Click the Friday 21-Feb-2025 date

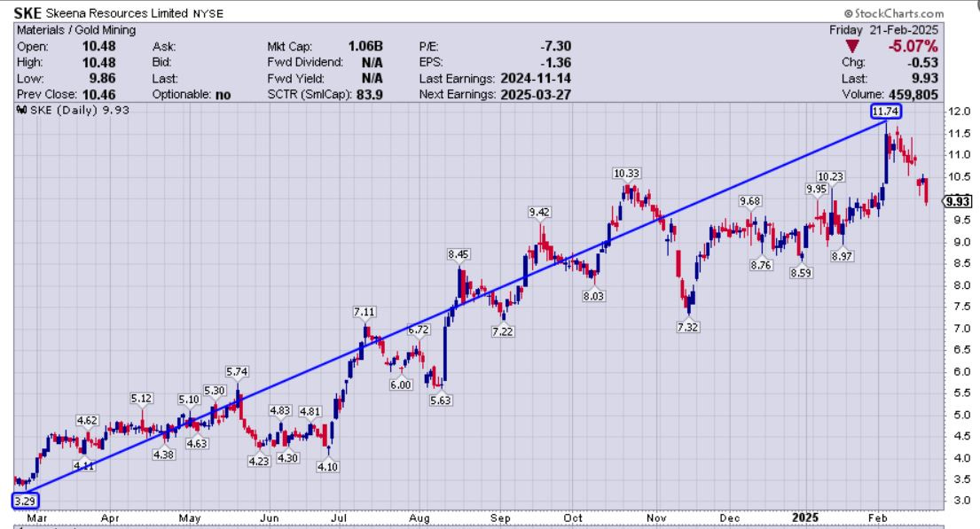883,30
